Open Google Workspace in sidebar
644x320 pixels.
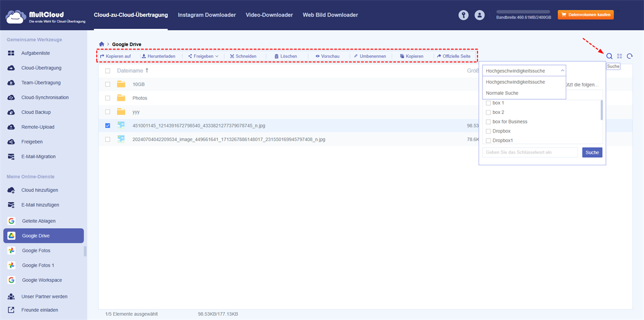point(43,280)
